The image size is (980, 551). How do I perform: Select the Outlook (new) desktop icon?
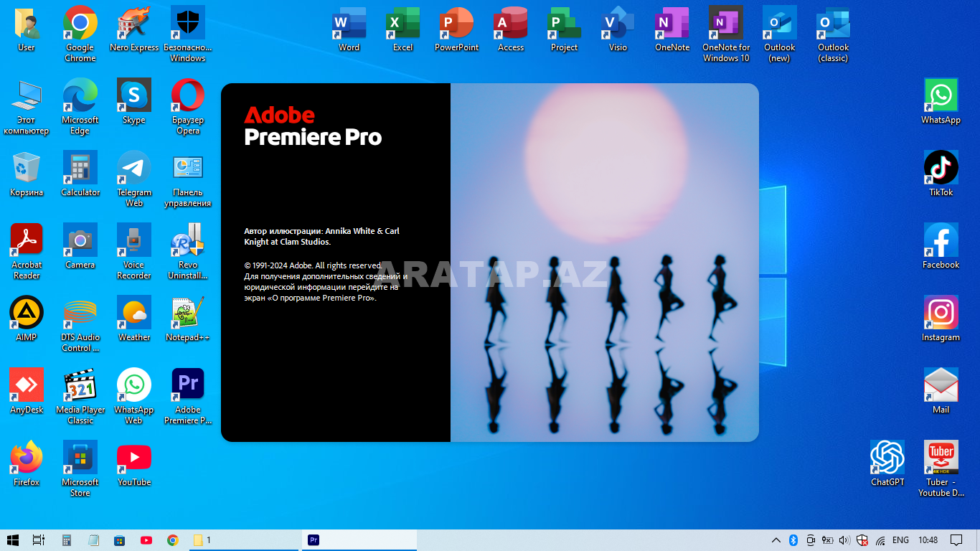pyautogui.click(x=780, y=34)
